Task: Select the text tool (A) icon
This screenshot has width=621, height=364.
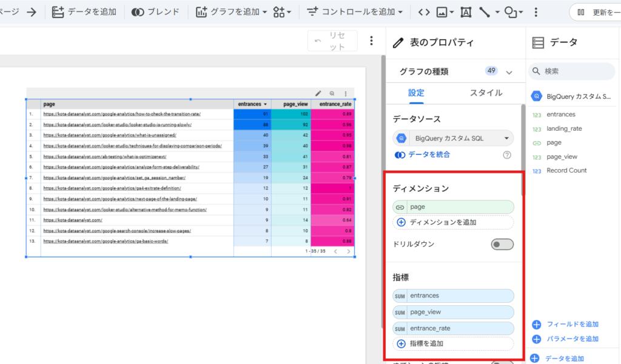Action: point(466,11)
